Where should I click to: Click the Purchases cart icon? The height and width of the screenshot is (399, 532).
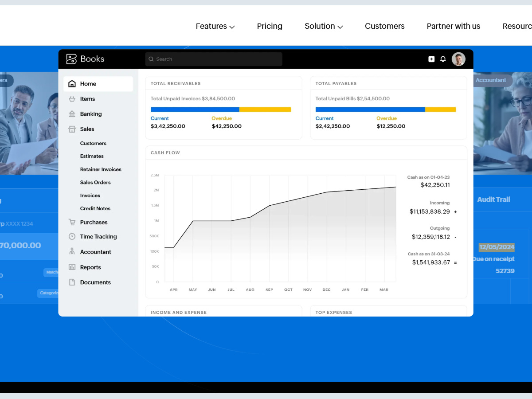pyautogui.click(x=72, y=222)
